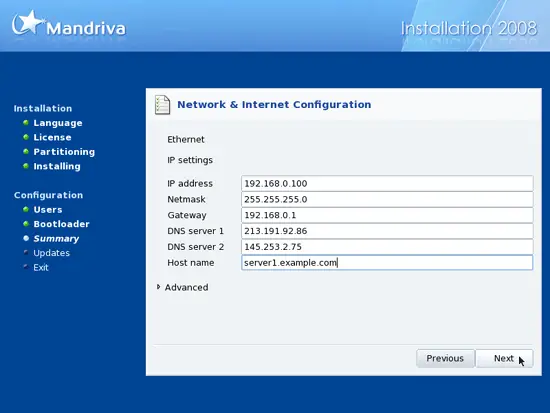Click into DNS server 1 field
This screenshot has height=413, width=550.
click(387, 231)
